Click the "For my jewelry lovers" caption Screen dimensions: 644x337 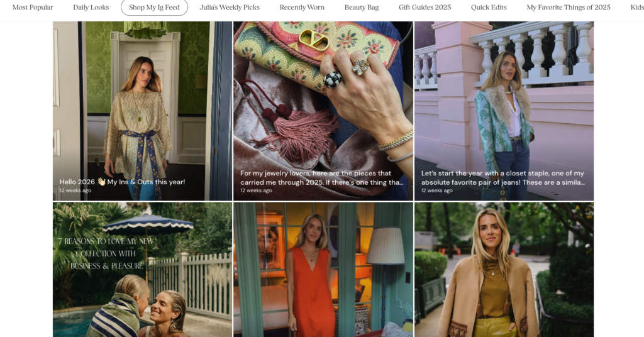tap(322, 177)
